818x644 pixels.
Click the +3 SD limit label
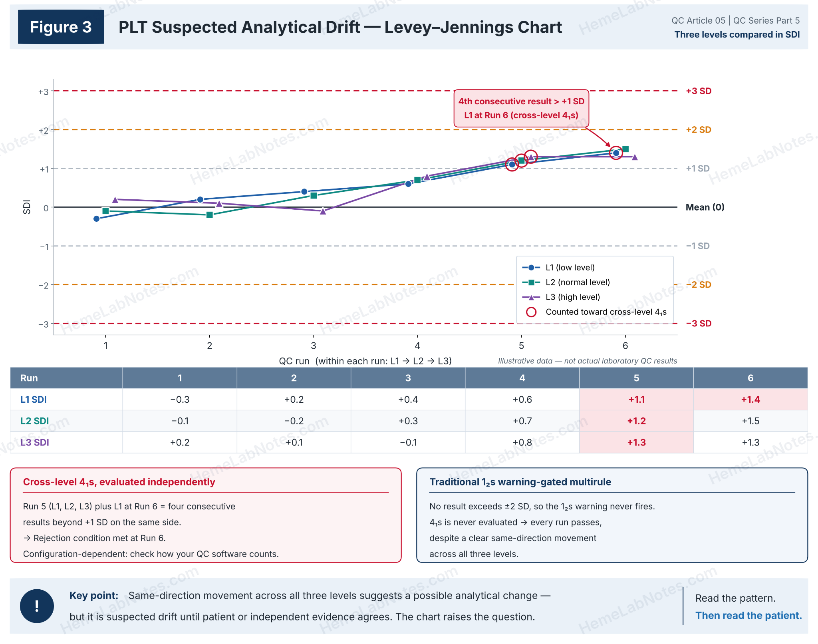pyautogui.click(x=699, y=91)
